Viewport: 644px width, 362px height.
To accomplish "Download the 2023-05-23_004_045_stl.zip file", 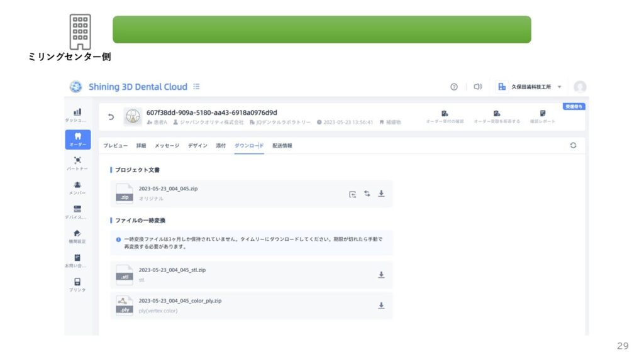I will [x=381, y=275].
